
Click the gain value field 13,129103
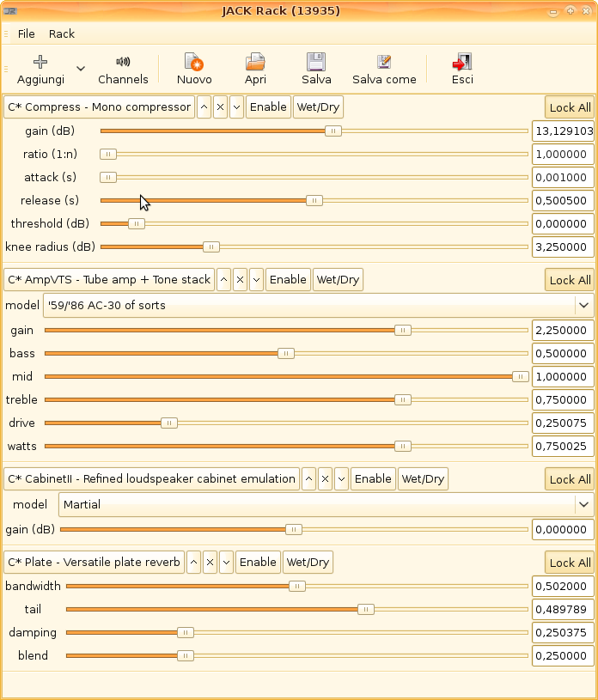[563, 131]
